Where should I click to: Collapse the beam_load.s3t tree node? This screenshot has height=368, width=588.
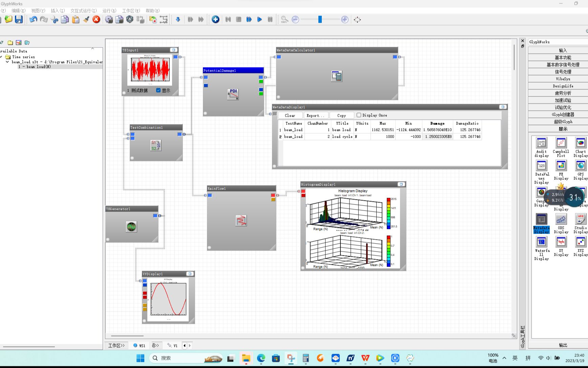click(x=7, y=62)
